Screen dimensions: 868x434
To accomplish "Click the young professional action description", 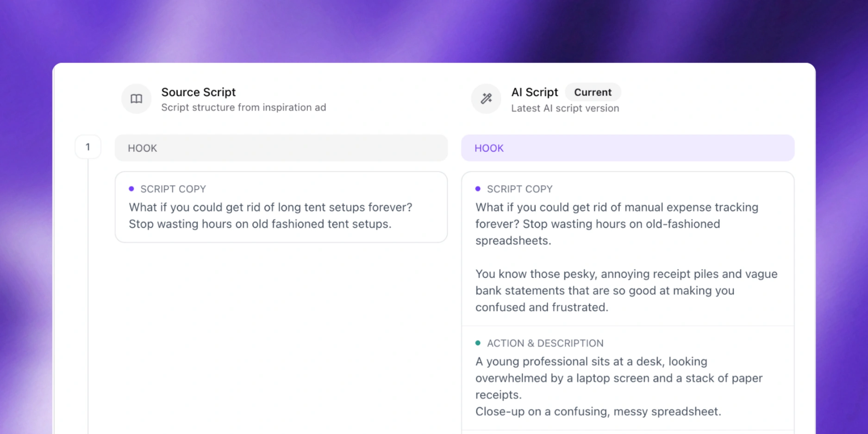I will pos(618,378).
